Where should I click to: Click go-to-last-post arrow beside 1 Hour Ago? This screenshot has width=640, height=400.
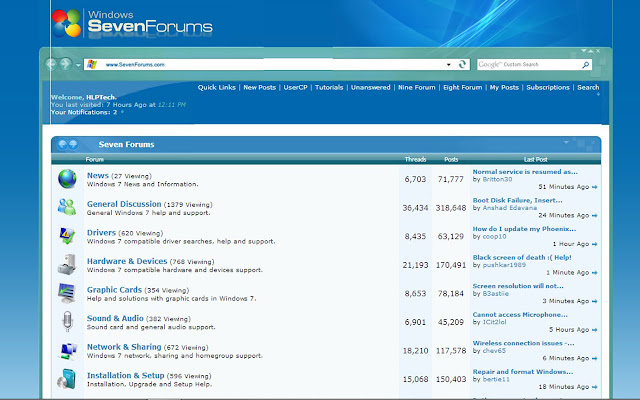594,244
